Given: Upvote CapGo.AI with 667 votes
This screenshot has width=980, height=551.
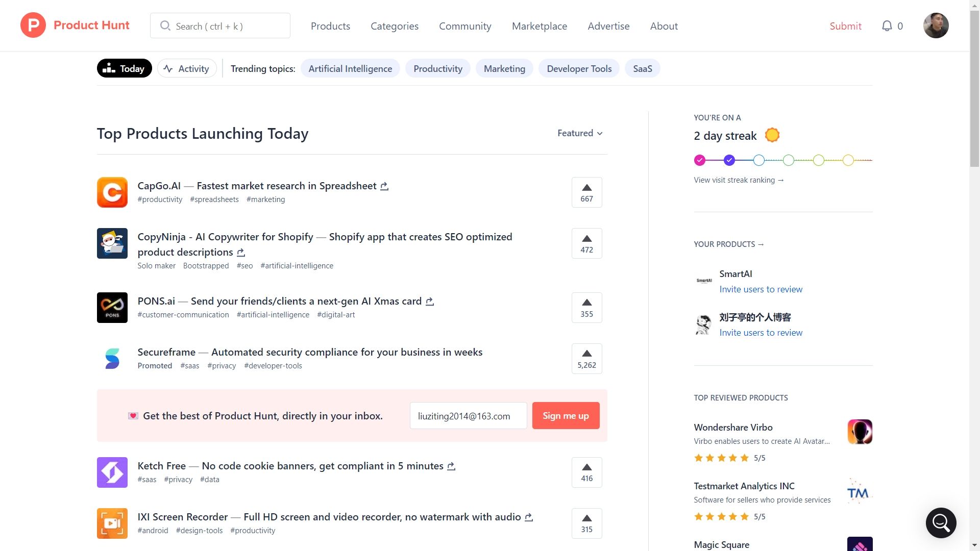Looking at the screenshot, I should pyautogui.click(x=587, y=192).
